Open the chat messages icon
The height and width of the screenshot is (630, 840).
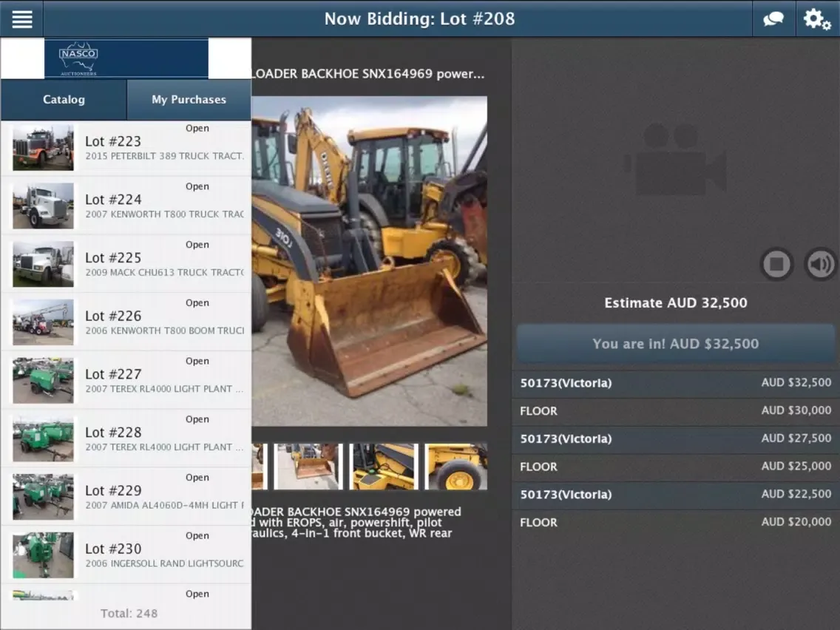(x=773, y=18)
